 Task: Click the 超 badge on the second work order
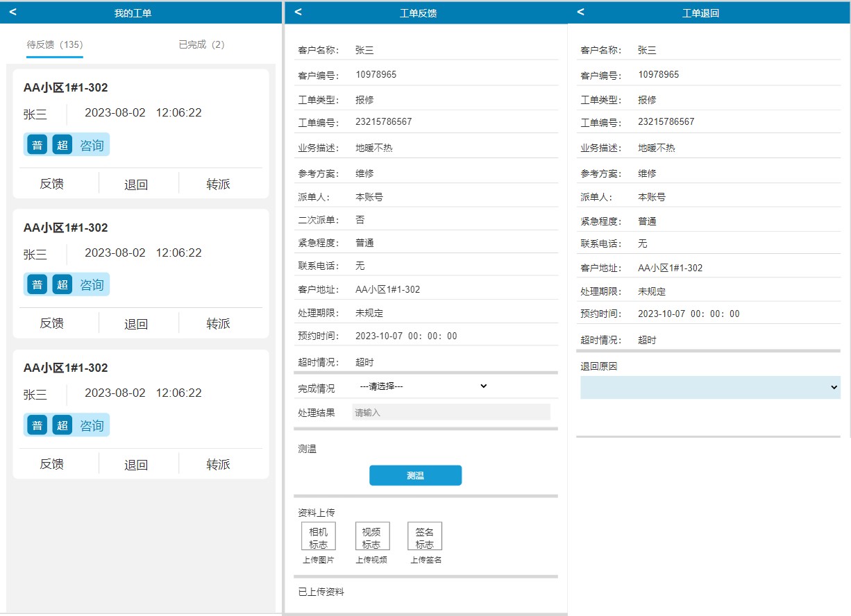(x=62, y=284)
